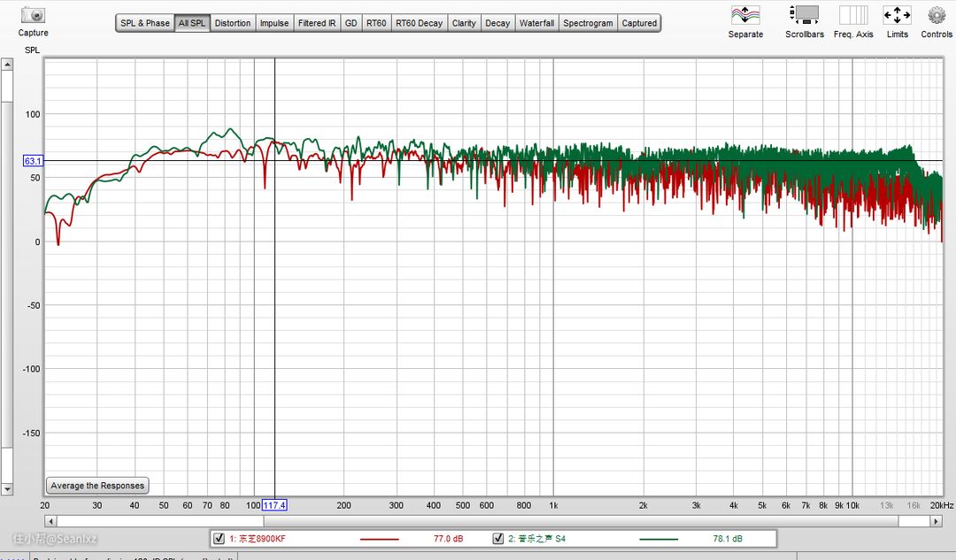The image size is (956, 560).
Task: Select the RT60 Decay tab
Action: coord(419,23)
